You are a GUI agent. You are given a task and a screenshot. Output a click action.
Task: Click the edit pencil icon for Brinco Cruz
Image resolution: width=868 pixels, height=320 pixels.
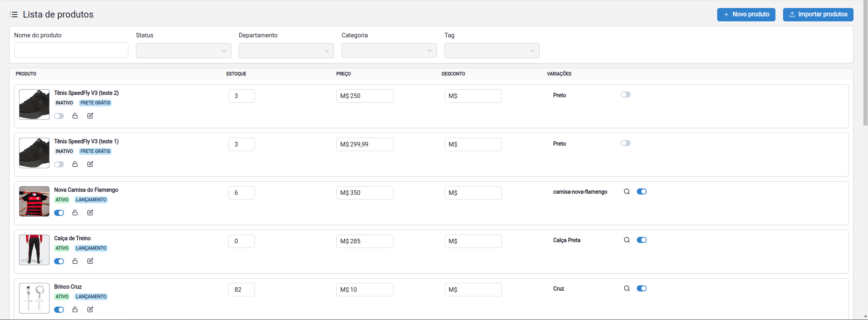90,309
